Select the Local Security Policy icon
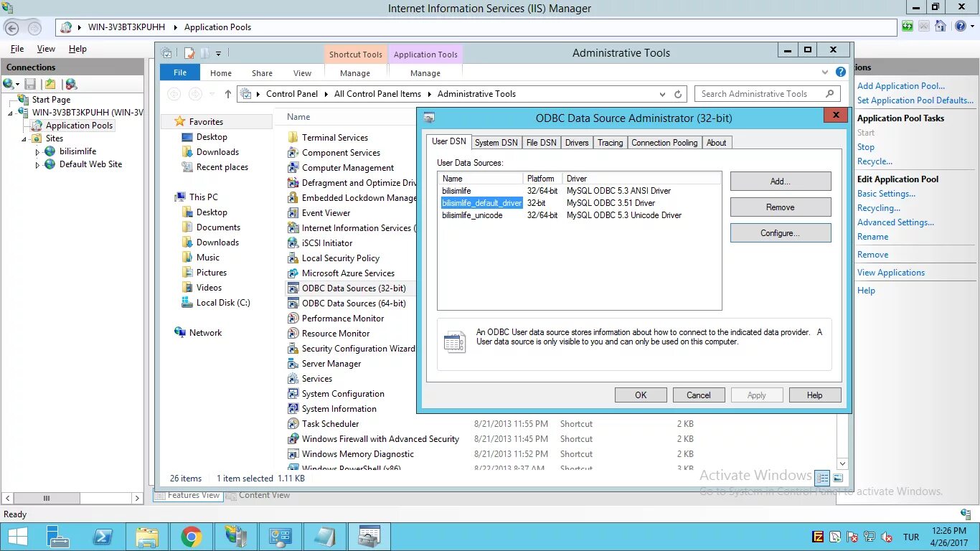Image resolution: width=980 pixels, height=551 pixels. coord(293,258)
